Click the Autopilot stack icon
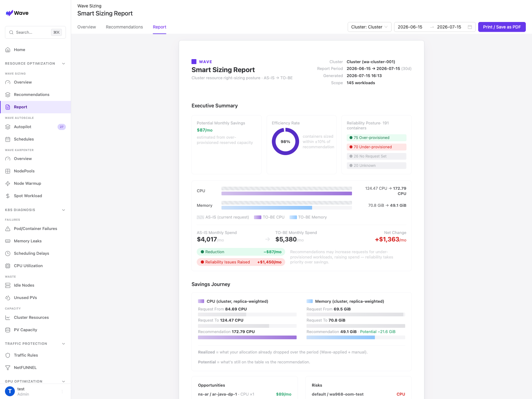The image size is (532, 399). (x=8, y=127)
